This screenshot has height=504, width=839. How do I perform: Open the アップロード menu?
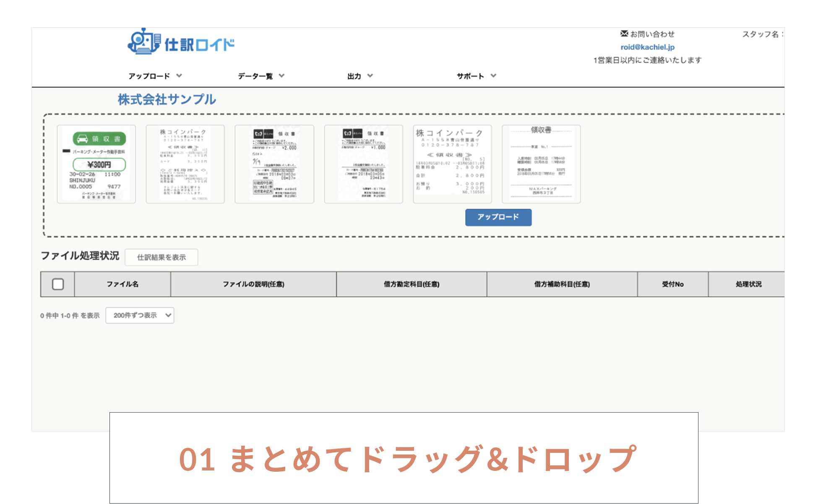tap(149, 76)
